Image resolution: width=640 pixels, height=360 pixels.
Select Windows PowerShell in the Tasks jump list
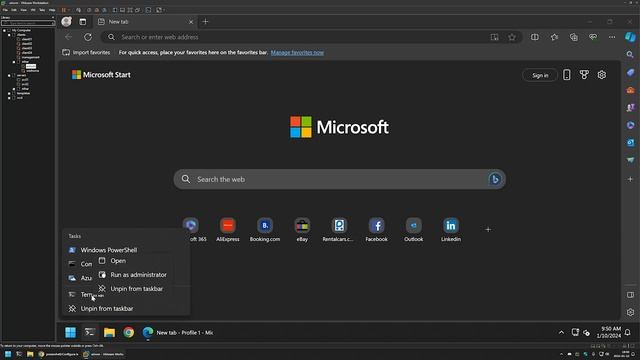click(126, 250)
